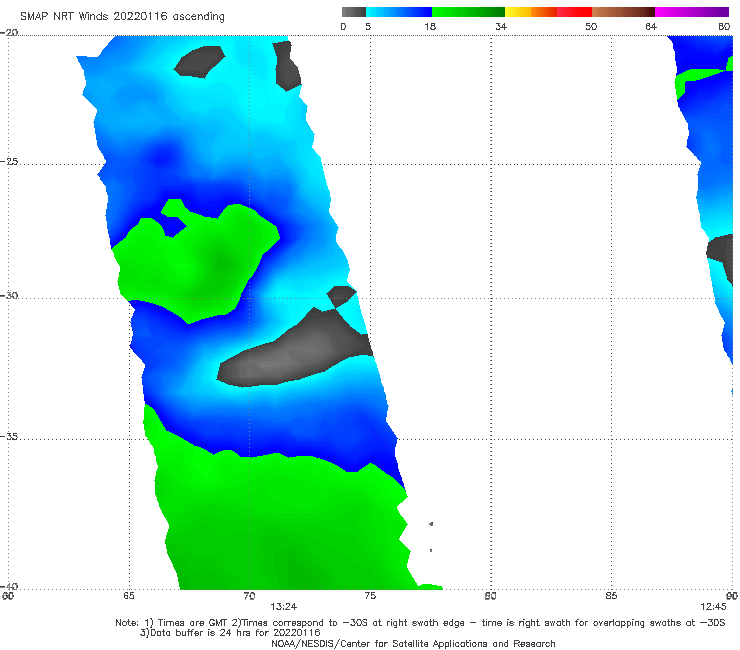Screen dimensions: 740x650
Task: Click the latitude label '-30'
Action: tap(9, 295)
